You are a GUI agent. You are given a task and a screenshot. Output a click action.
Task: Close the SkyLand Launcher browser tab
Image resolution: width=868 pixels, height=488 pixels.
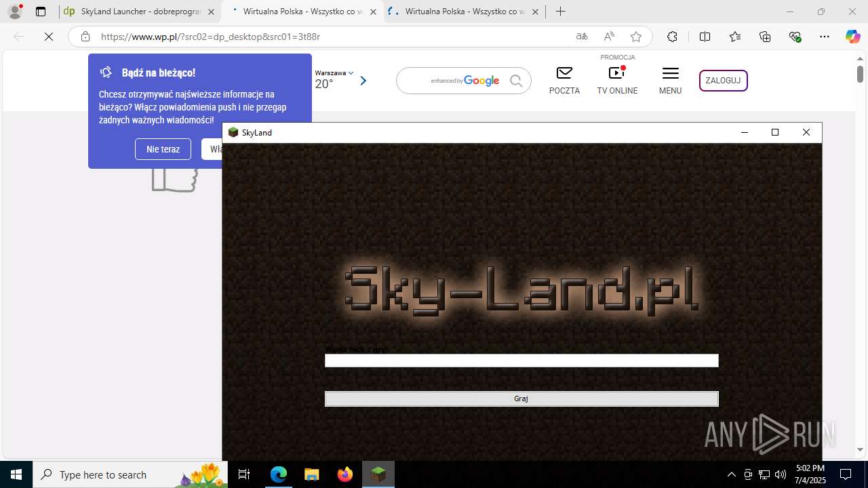[x=211, y=12]
